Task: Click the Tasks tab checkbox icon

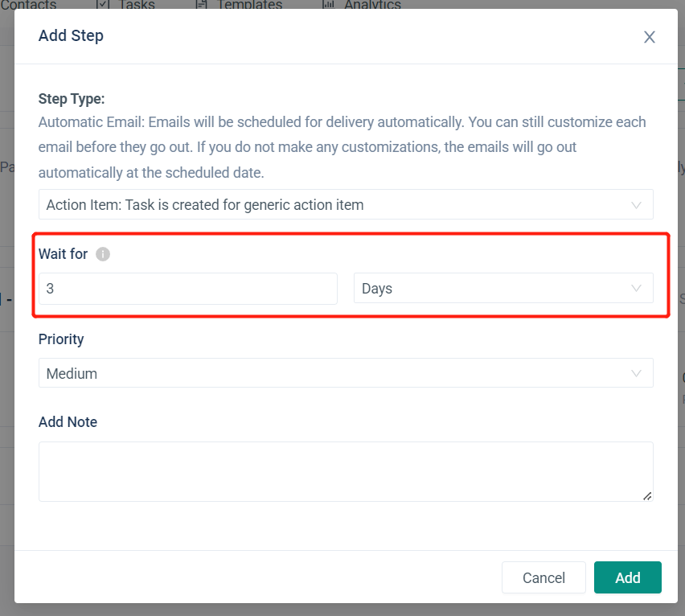Action: coord(102,5)
